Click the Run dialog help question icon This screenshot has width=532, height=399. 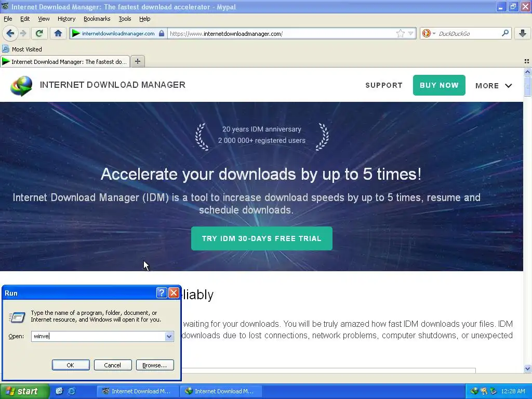point(162,293)
